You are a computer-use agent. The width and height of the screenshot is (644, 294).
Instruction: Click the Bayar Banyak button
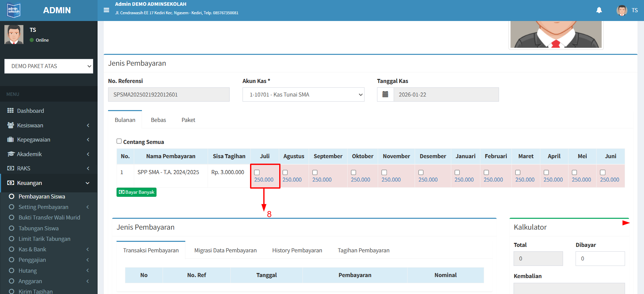(137, 192)
